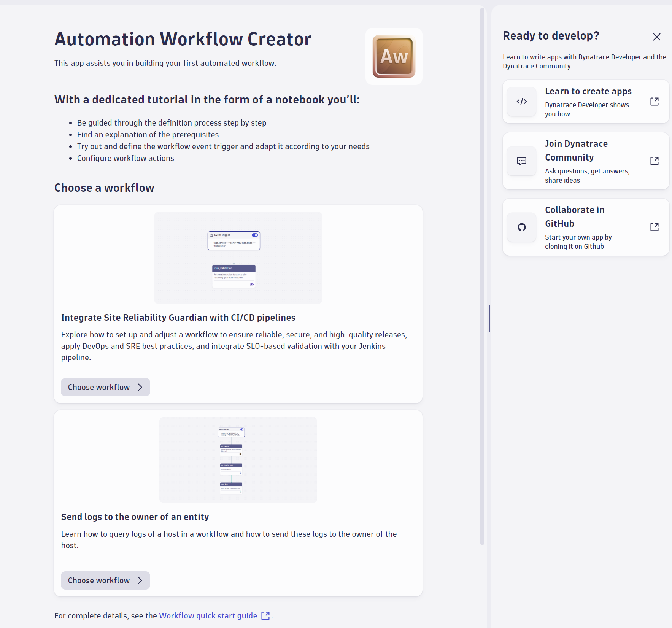
Task: Click text 'Dynatrace Developer shows you how'
Action: click(x=587, y=110)
